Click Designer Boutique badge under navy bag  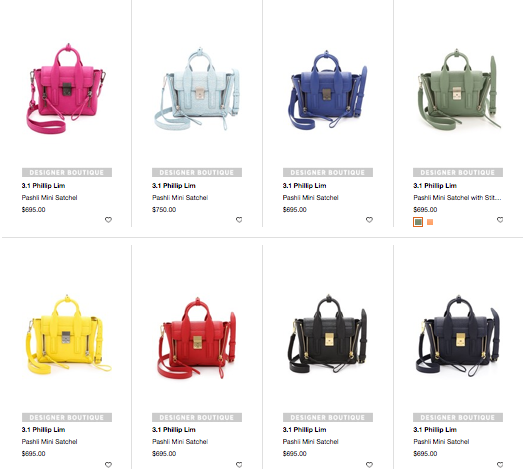pos(458,418)
